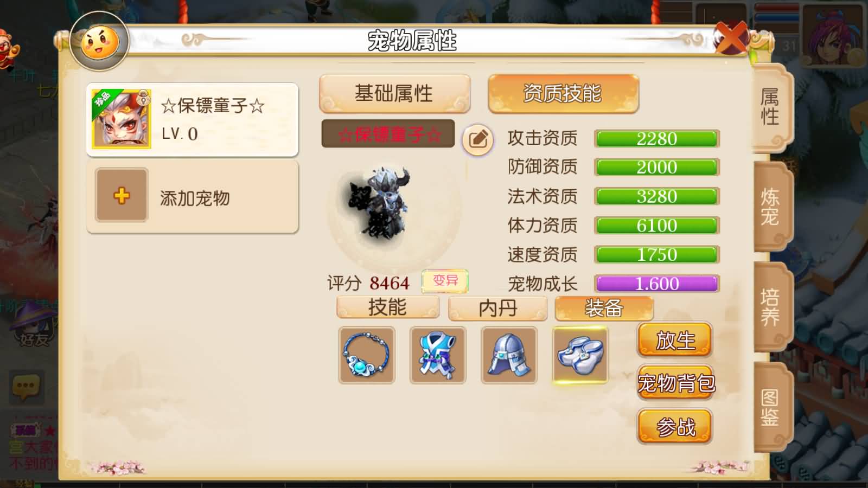Switch to 基础属性 tab
868x488 pixels.
click(394, 94)
